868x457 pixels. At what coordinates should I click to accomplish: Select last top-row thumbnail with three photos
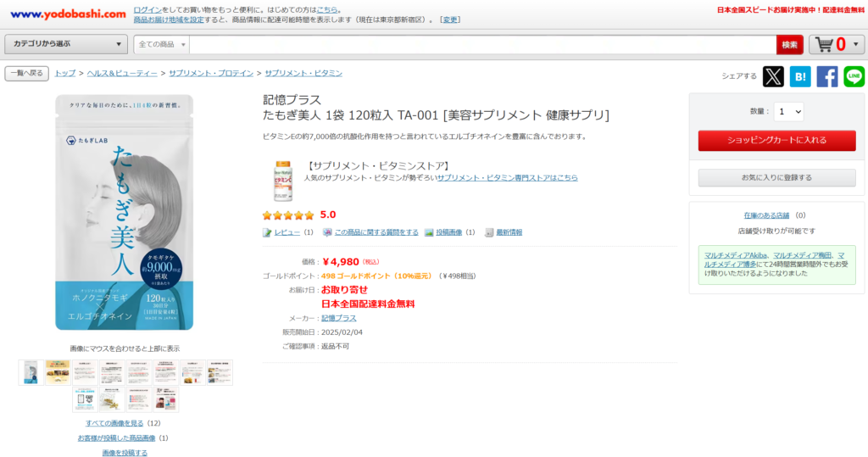220,372
